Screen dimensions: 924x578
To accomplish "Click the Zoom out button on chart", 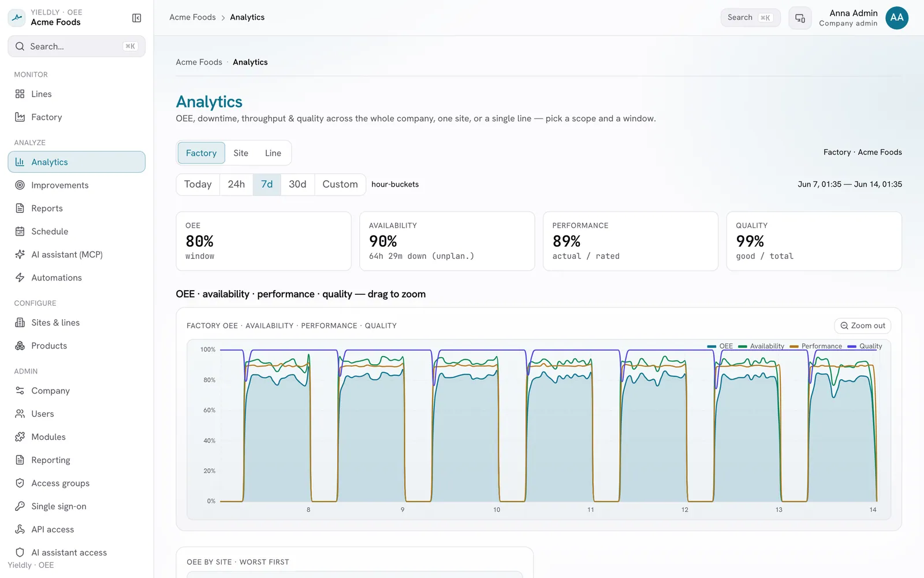I will (863, 326).
